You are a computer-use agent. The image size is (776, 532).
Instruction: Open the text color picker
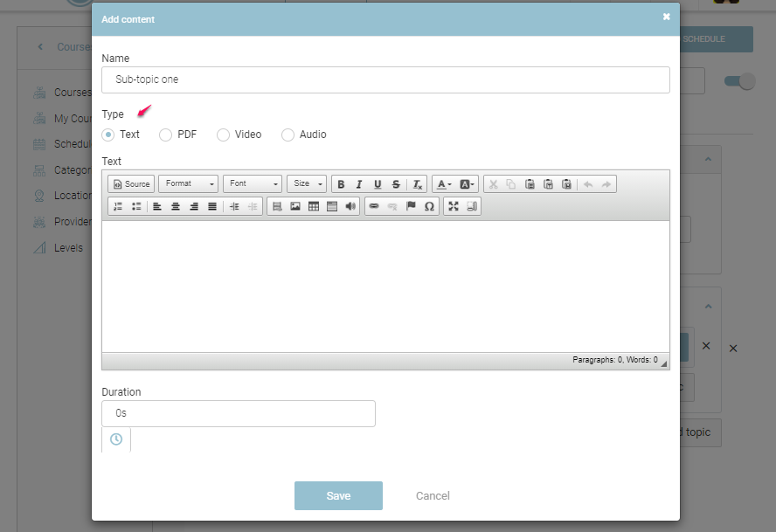pos(443,184)
